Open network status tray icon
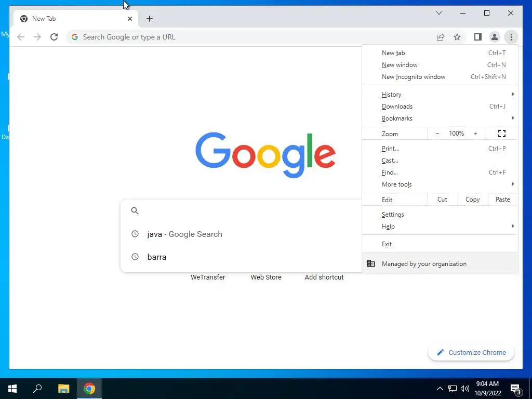This screenshot has height=399, width=532. click(453, 389)
